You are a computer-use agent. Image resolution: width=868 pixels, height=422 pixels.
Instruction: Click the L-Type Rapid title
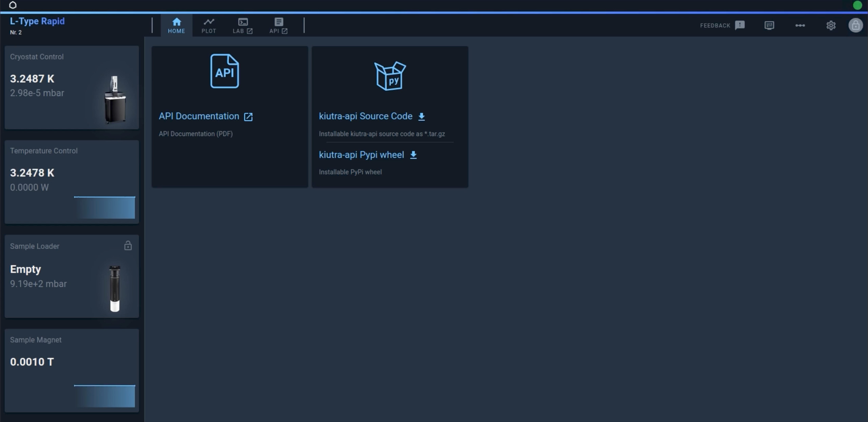(37, 21)
